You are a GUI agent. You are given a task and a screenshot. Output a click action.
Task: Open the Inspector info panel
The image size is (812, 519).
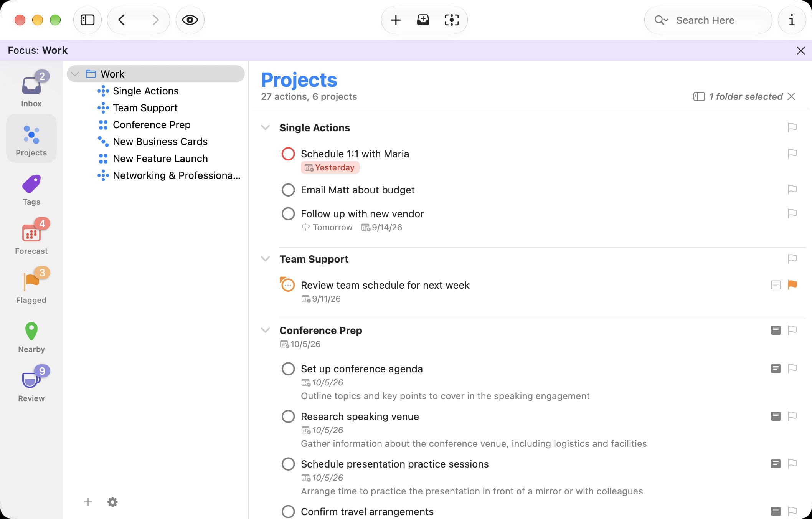coord(792,20)
